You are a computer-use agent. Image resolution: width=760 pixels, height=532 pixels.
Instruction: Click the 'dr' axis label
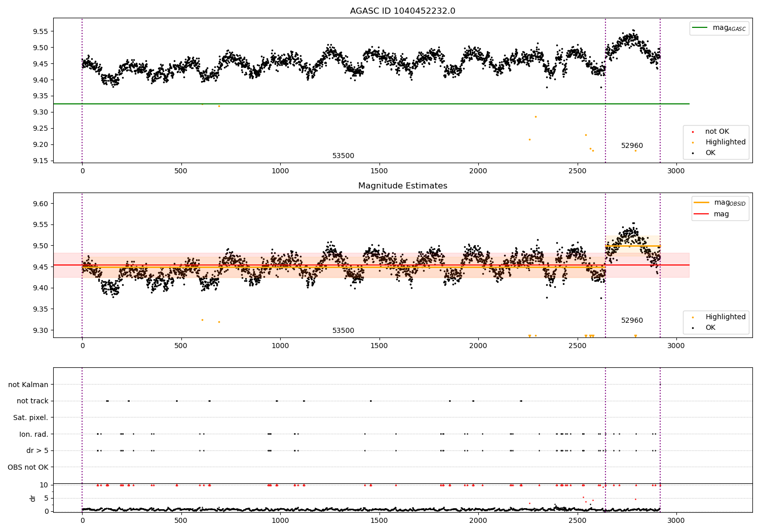tap(33, 498)
